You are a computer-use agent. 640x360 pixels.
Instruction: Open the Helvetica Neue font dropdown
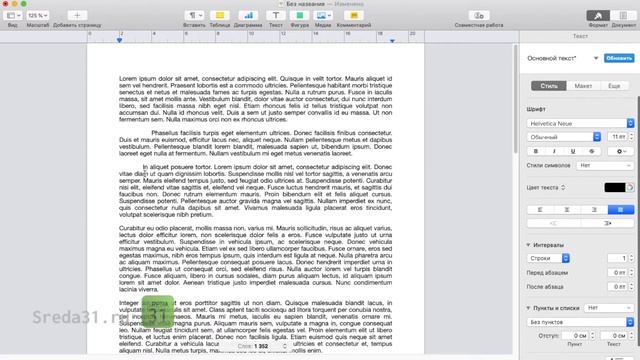(x=580, y=123)
